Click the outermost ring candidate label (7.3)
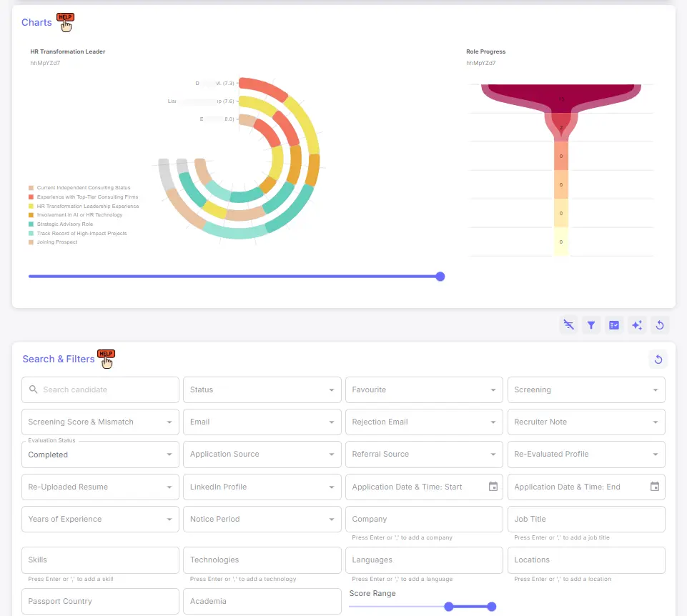The height and width of the screenshot is (616, 687). tap(214, 83)
